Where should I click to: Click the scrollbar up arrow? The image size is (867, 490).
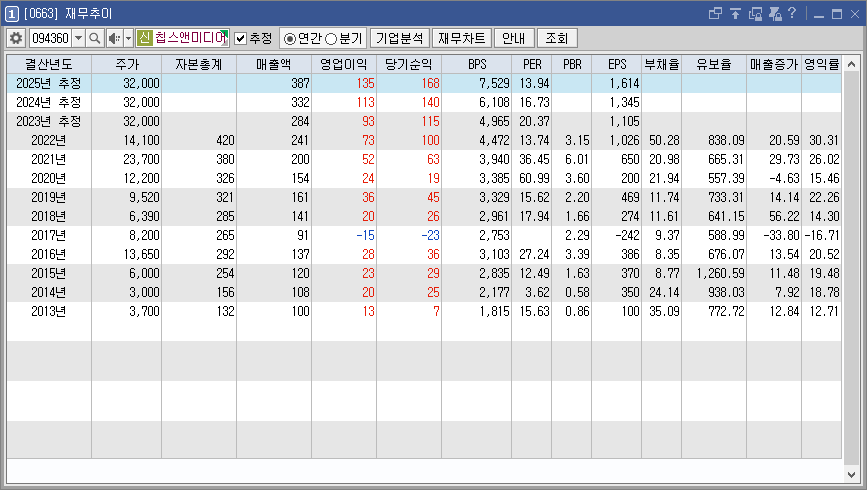pos(851,64)
